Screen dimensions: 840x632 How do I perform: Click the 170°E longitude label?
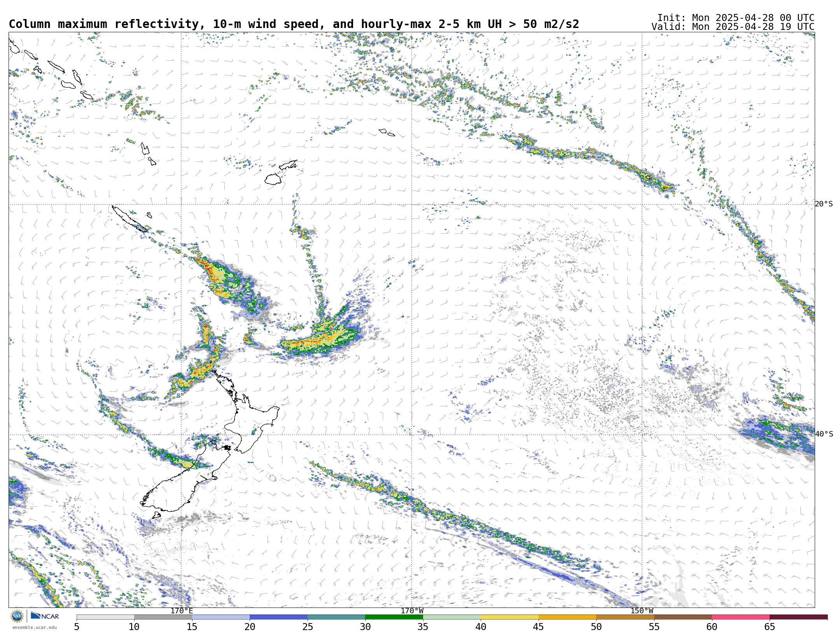point(182,611)
